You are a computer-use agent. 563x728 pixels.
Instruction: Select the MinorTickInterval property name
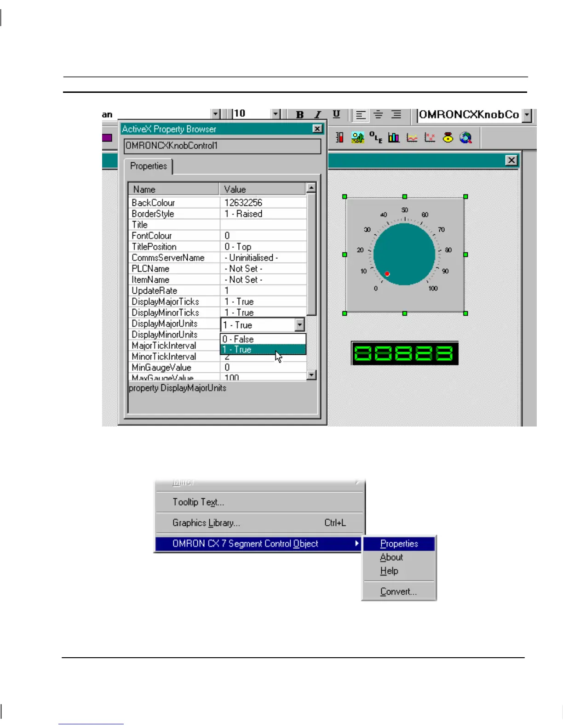click(164, 357)
